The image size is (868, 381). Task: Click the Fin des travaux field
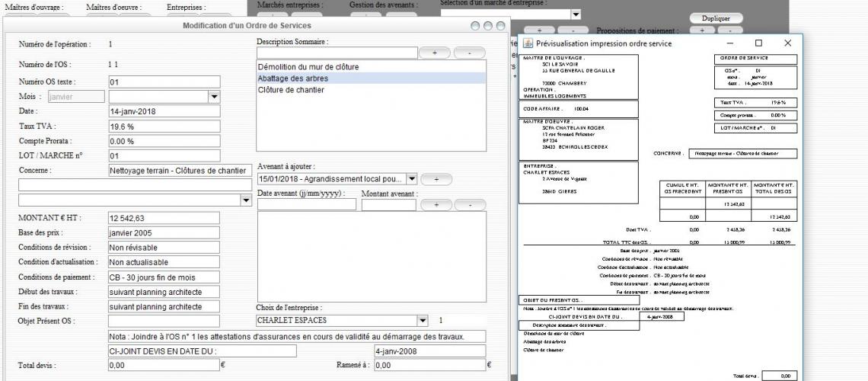pos(164,306)
